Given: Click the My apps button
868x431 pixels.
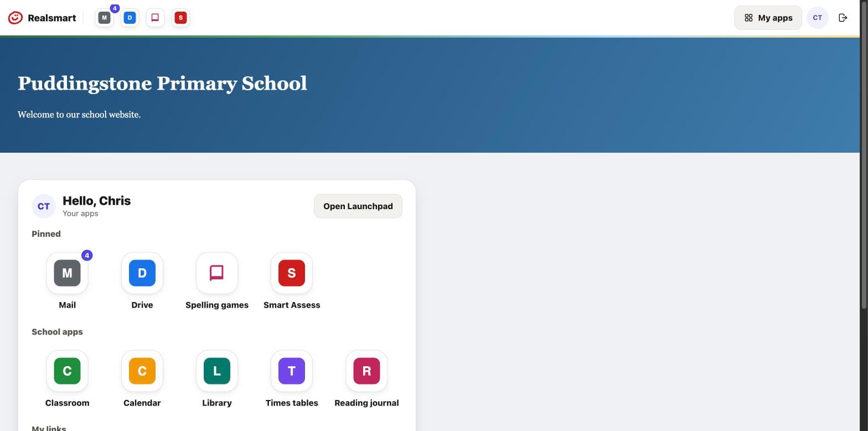Looking at the screenshot, I should [768, 18].
